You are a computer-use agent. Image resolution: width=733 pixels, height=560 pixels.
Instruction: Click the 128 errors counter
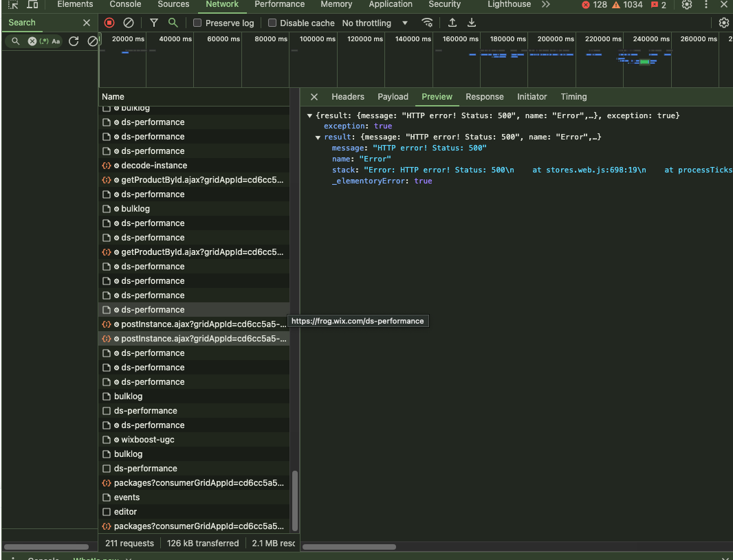(x=594, y=5)
